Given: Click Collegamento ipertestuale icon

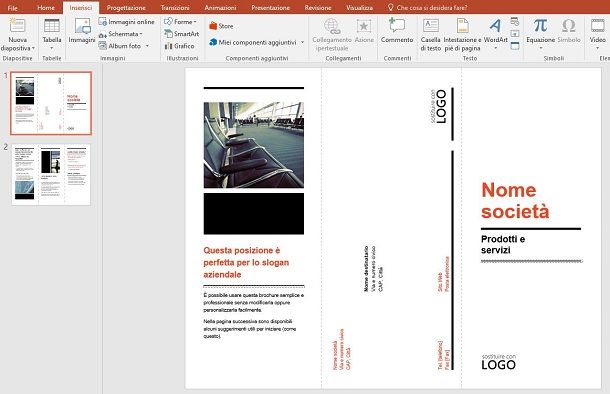Looking at the screenshot, I should (x=332, y=26).
